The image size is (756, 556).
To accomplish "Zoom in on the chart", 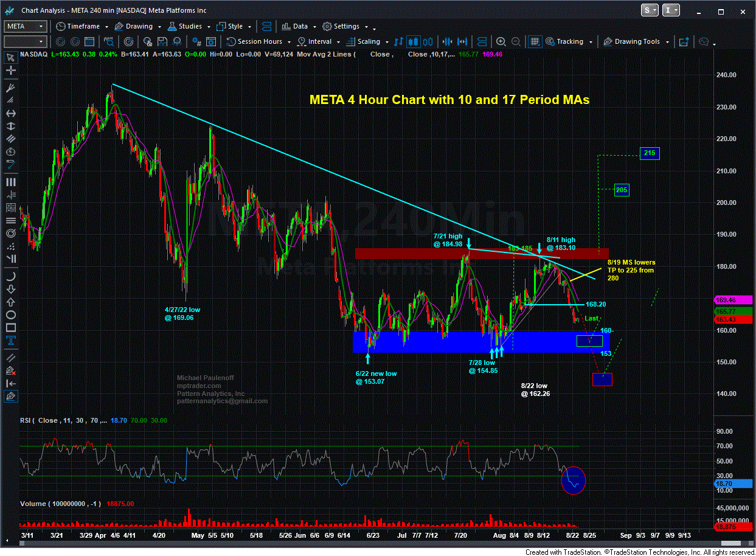I will (x=501, y=41).
